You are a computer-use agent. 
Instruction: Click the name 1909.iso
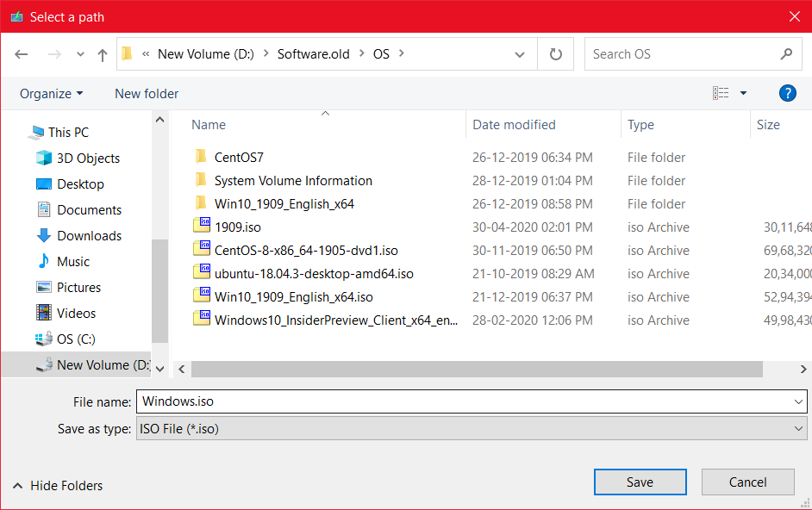(238, 227)
